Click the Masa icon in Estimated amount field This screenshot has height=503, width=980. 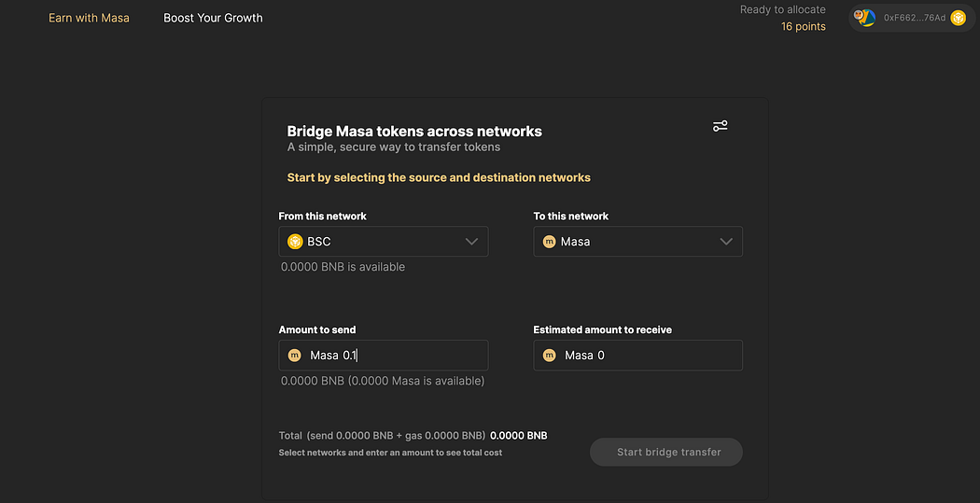point(549,356)
